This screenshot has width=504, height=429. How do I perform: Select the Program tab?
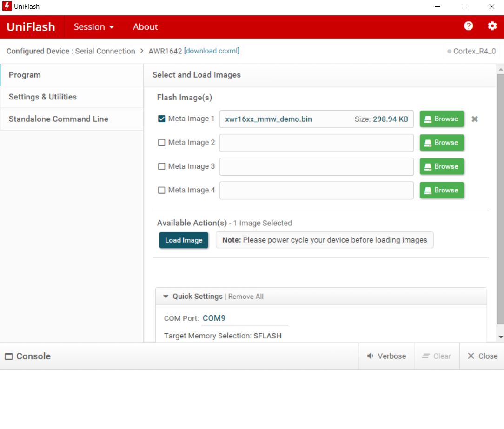[x=72, y=75]
